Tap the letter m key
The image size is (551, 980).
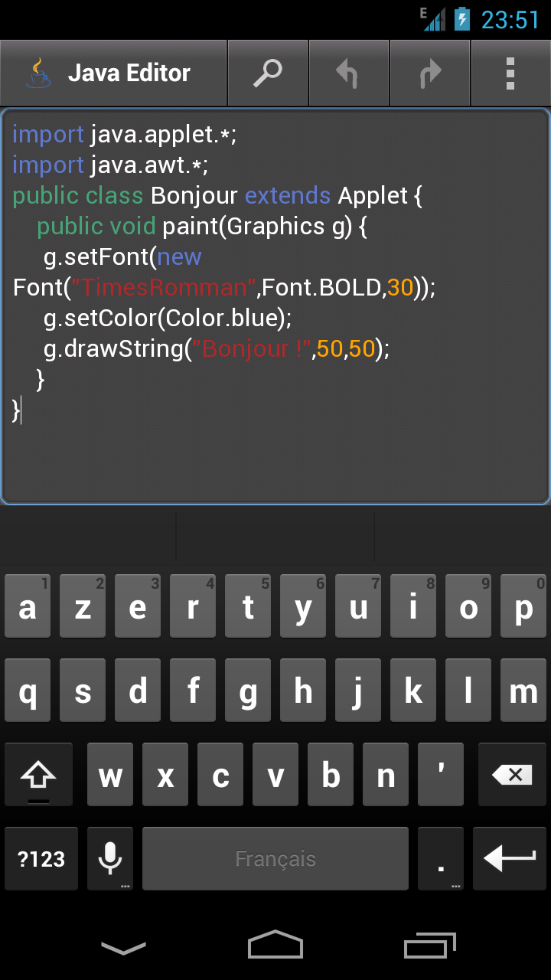tap(523, 691)
